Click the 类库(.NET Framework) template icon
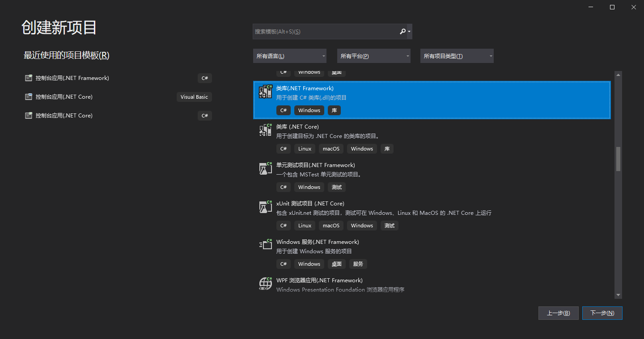 coord(266,92)
